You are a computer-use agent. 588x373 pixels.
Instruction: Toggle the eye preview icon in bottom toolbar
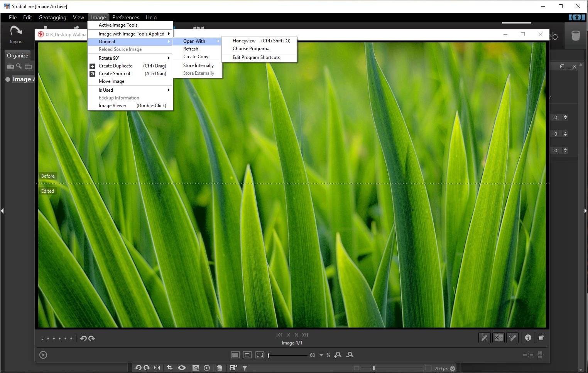pyautogui.click(x=182, y=368)
